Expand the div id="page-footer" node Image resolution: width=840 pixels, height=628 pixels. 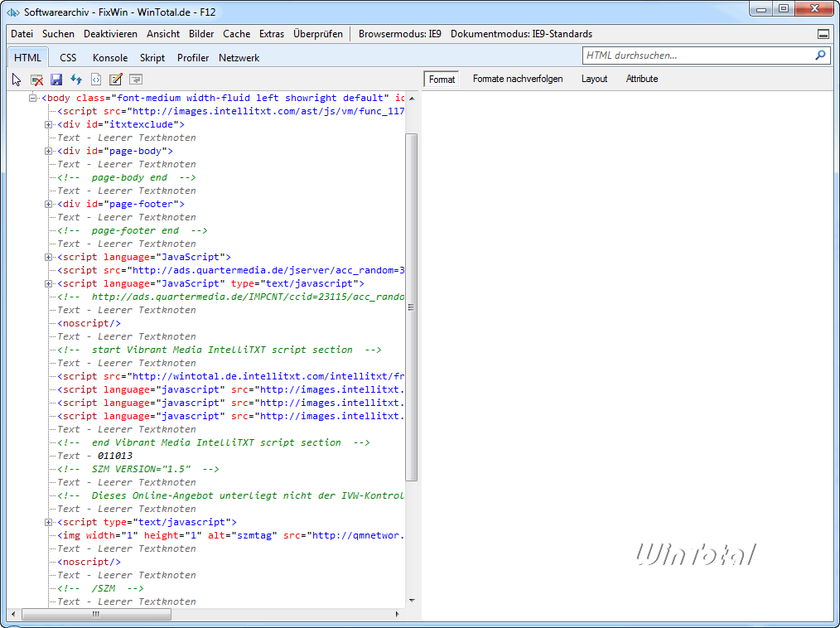pos(49,204)
